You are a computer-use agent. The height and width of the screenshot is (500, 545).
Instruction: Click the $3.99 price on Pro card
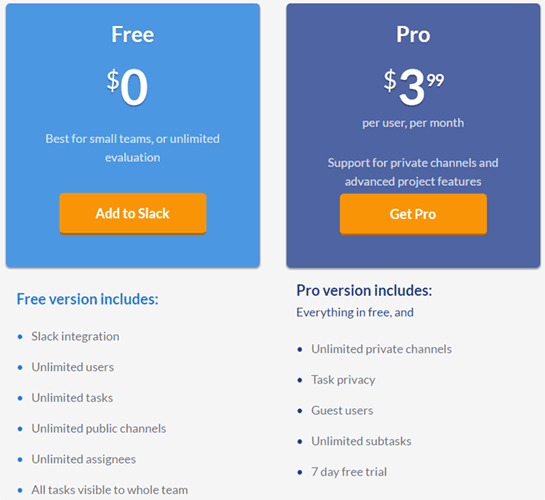(x=414, y=87)
